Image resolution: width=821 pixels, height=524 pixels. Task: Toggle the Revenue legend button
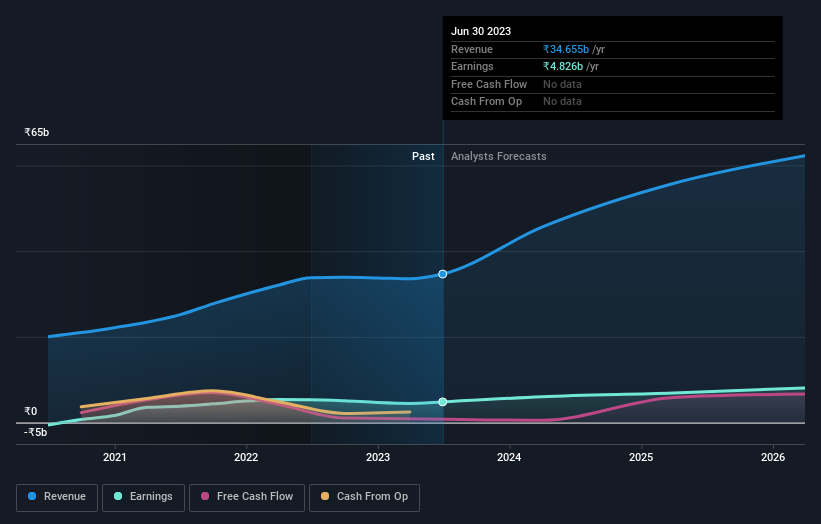pyautogui.click(x=57, y=497)
